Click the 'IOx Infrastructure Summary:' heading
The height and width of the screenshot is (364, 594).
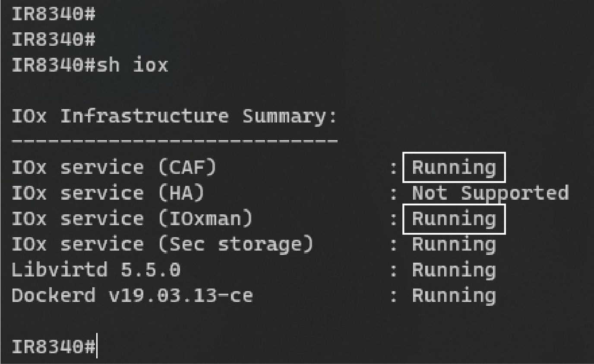(x=174, y=116)
